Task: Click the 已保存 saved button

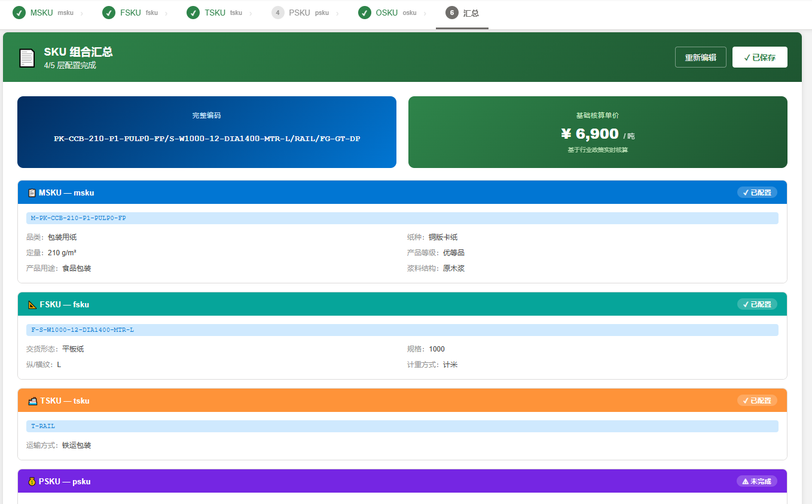Action: tap(759, 57)
